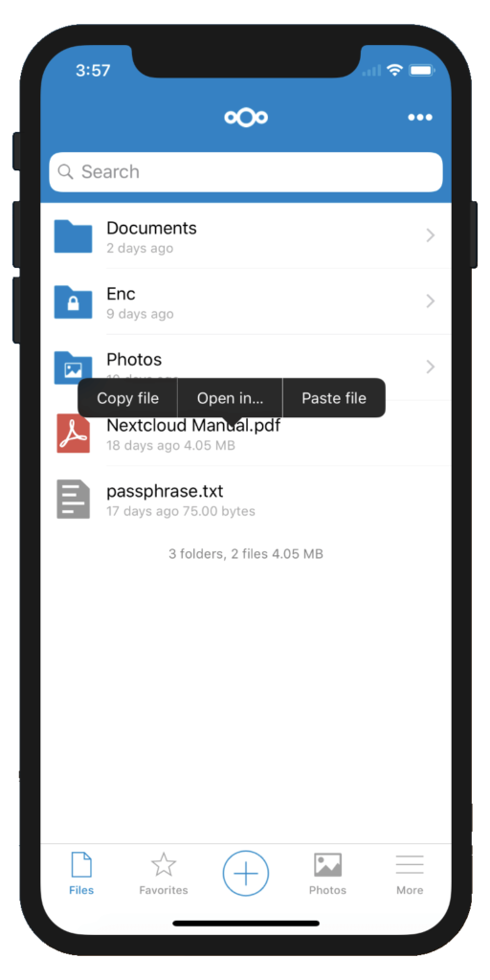The height and width of the screenshot is (980, 490).
Task: Tap the red PDF file icon
Action: click(73, 434)
